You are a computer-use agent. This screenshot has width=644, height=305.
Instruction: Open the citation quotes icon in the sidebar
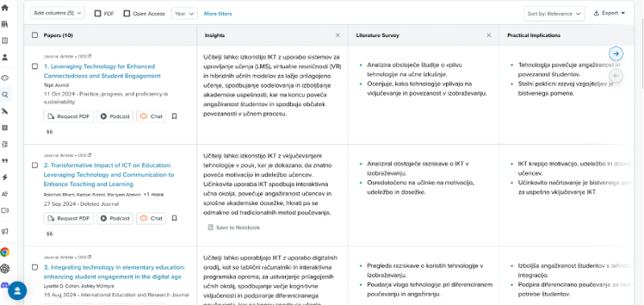pyautogui.click(x=5, y=160)
